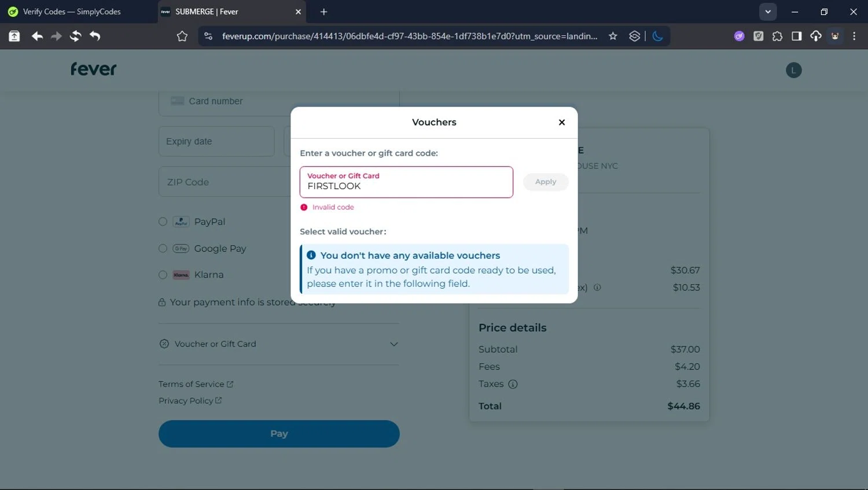The image size is (868, 490).
Task: Select the Klarna payment option
Action: pos(163,275)
